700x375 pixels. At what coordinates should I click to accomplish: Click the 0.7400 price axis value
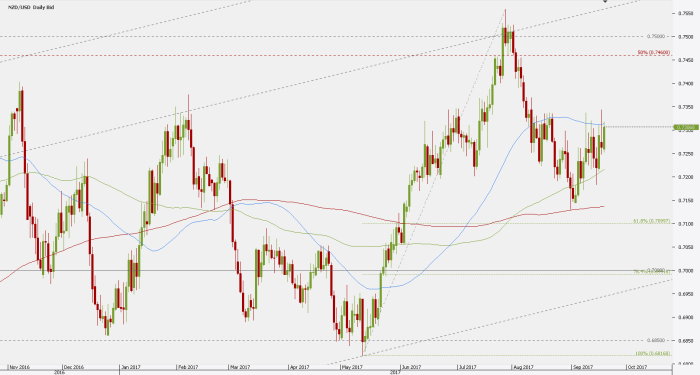click(x=686, y=83)
